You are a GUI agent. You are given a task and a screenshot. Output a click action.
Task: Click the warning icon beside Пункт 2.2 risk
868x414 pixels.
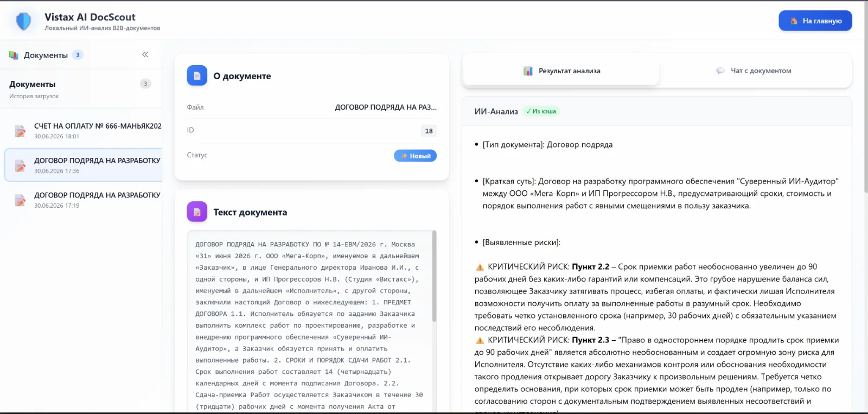[480, 267]
